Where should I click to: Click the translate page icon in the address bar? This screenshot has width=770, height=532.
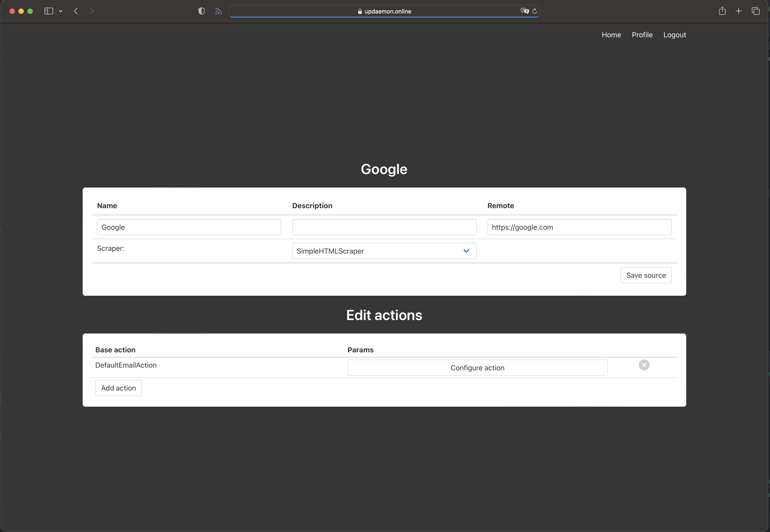pos(525,11)
